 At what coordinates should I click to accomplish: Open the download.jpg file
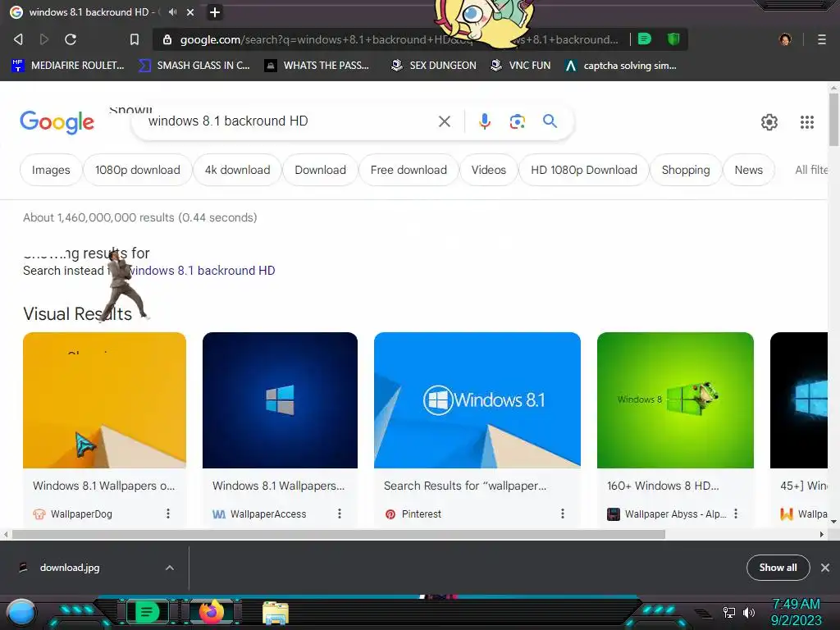pyautogui.click(x=70, y=568)
